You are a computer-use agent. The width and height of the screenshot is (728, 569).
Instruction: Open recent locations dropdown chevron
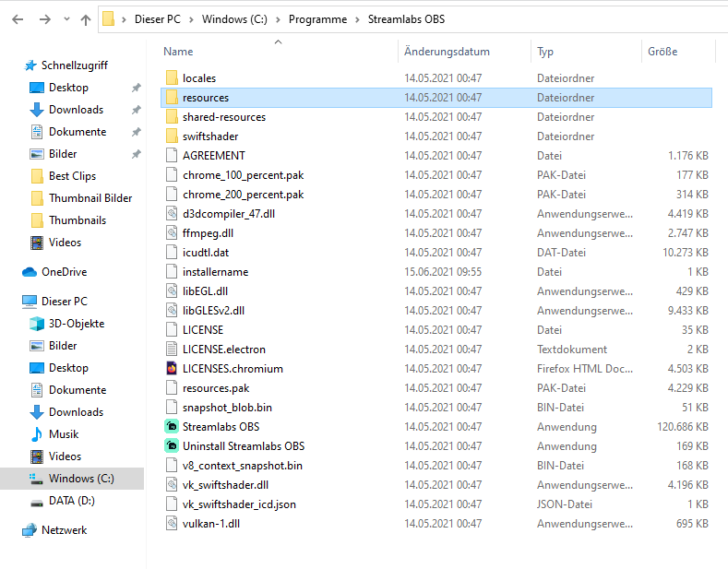(x=66, y=19)
